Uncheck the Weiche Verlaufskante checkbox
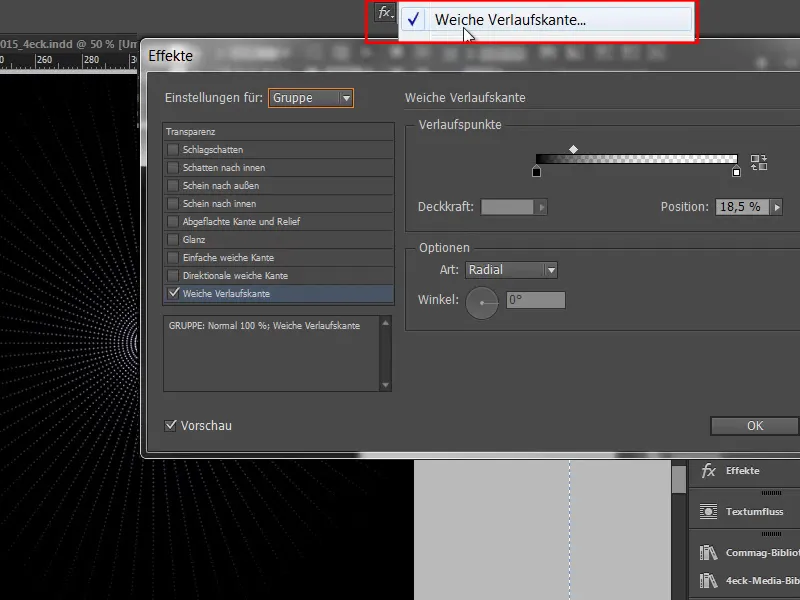This screenshot has height=600, width=800. (173, 293)
